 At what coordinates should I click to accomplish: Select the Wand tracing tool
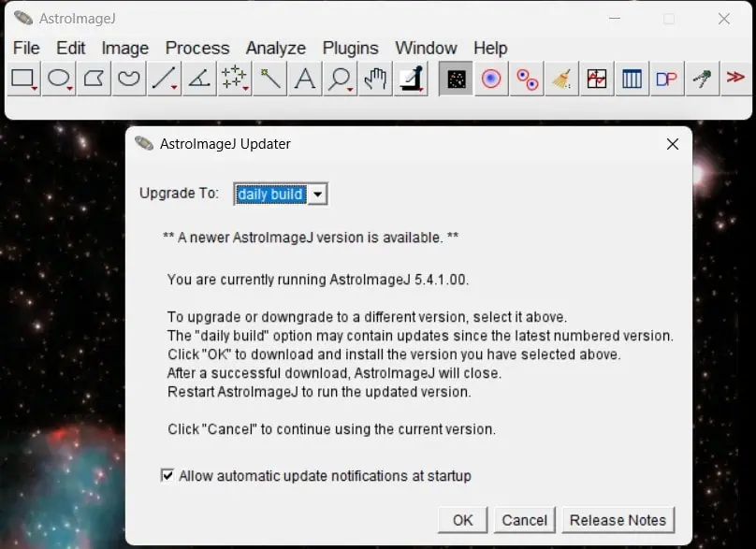[270, 79]
